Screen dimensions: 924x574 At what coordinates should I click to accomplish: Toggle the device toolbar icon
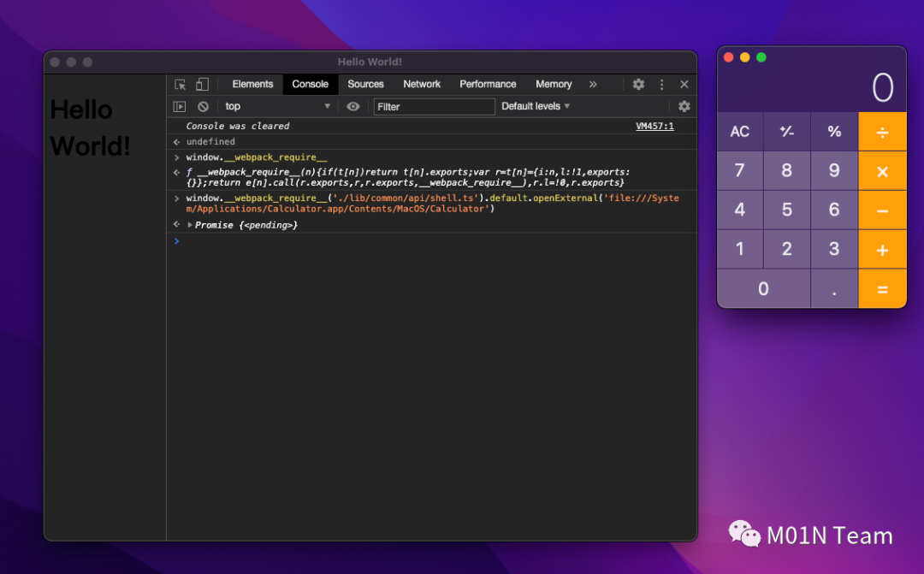(202, 85)
